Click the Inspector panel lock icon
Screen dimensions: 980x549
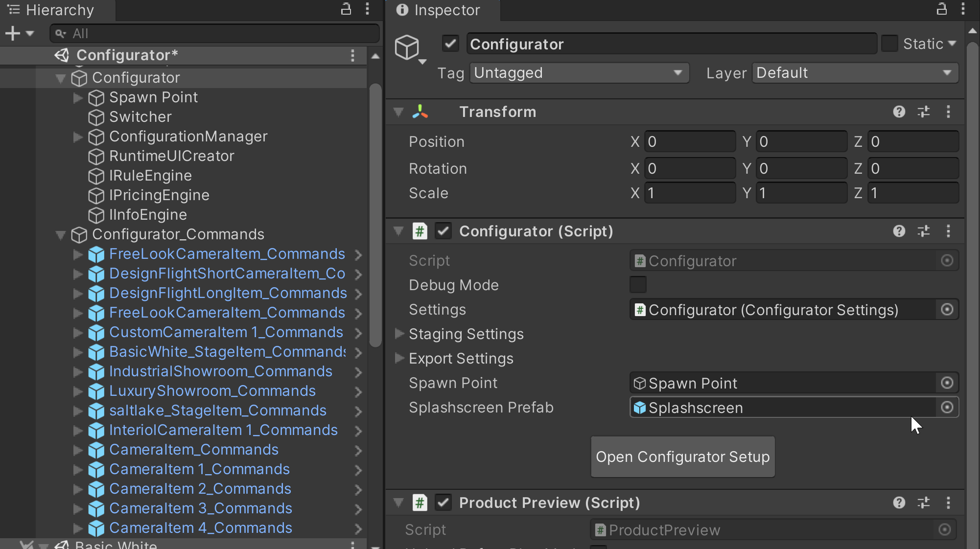tap(941, 9)
